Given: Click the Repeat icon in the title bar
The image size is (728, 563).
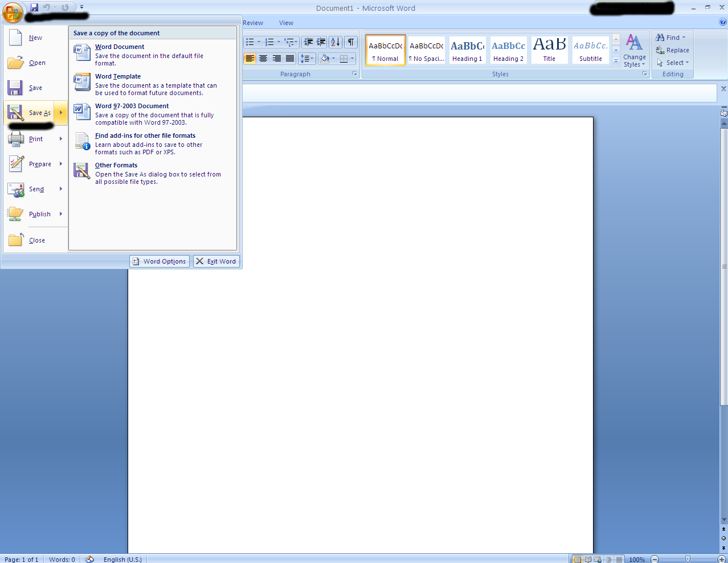Looking at the screenshot, I should [66, 7].
